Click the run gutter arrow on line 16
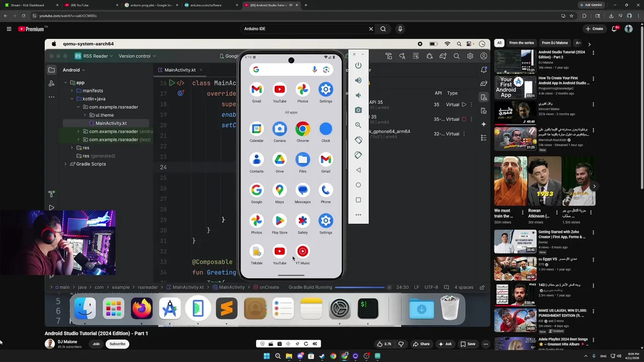Image resolution: width=644 pixels, height=362 pixels. 172,83
